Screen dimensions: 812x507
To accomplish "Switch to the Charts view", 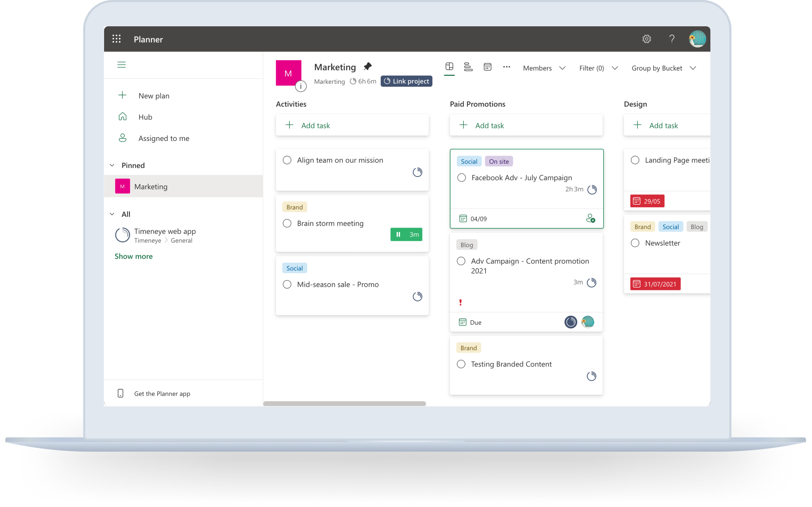I will pos(468,67).
